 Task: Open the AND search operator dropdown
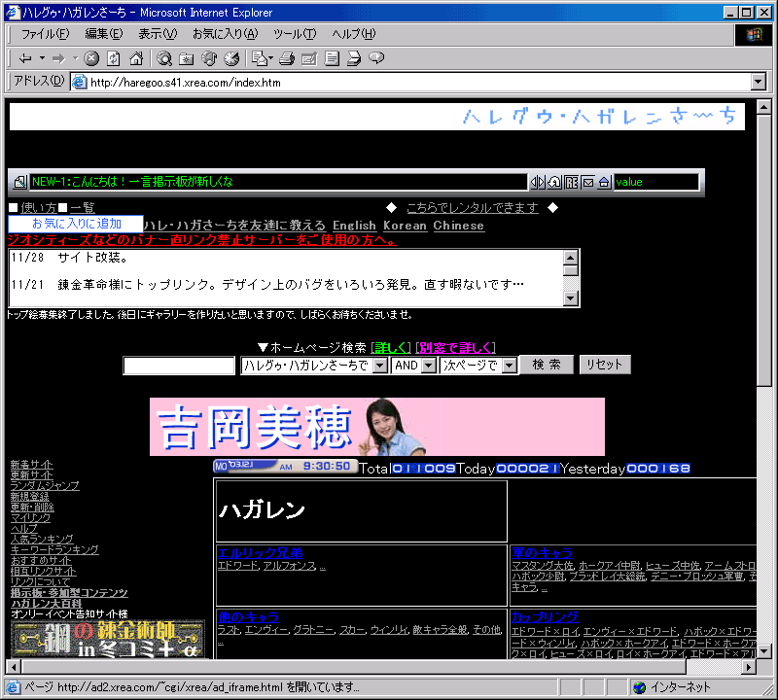coord(429,366)
